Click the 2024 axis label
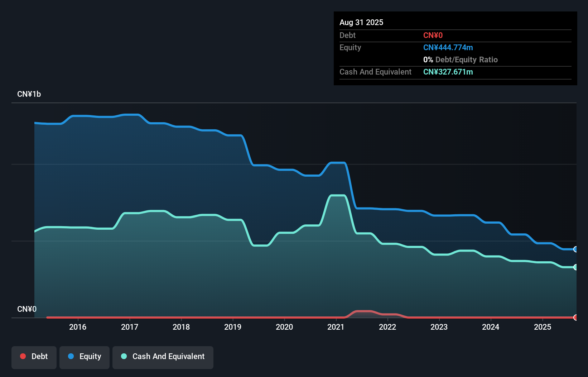The height and width of the screenshot is (377, 588). [491, 327]
